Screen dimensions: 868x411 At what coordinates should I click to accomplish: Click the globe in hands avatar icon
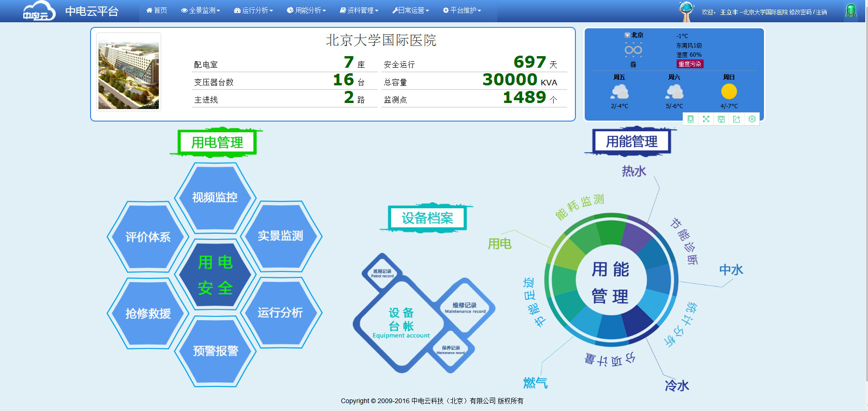tap(686, 11)
